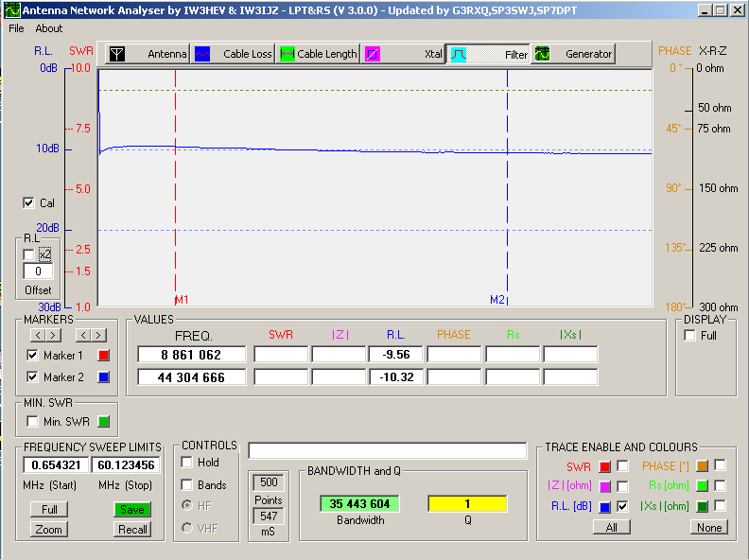Select the VHF radio button
Image resolution: width=749 pixels, height=560 pixels.
coord(187,528)
